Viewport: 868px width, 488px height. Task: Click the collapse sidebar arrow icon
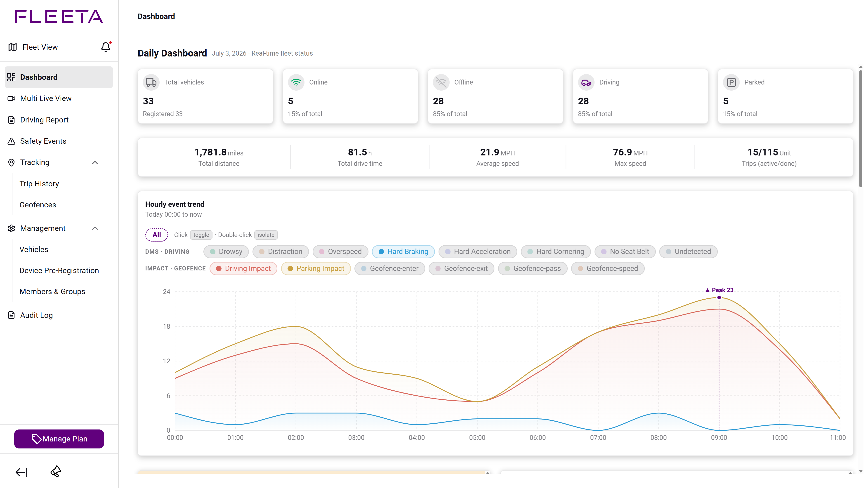21,472
